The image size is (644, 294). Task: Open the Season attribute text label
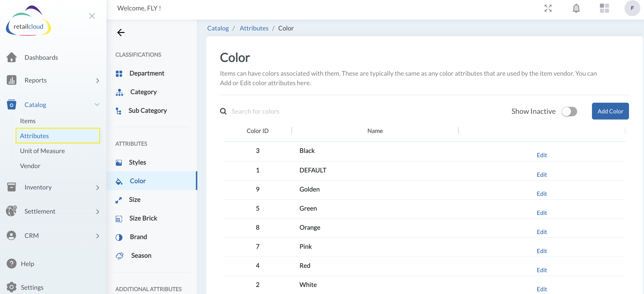coord(141,256)
